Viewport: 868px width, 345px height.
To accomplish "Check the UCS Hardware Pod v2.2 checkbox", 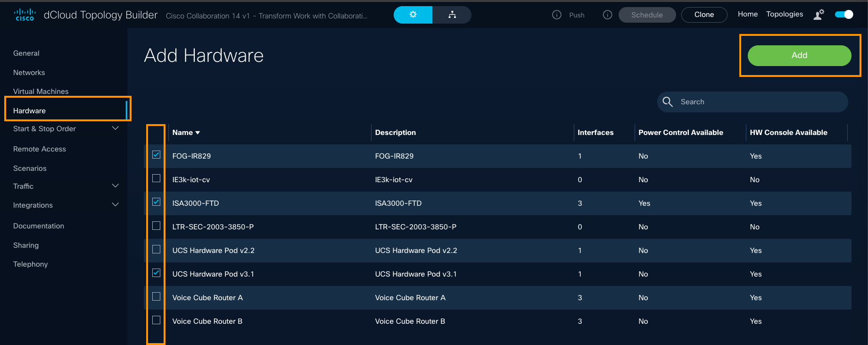I will 157,249.
